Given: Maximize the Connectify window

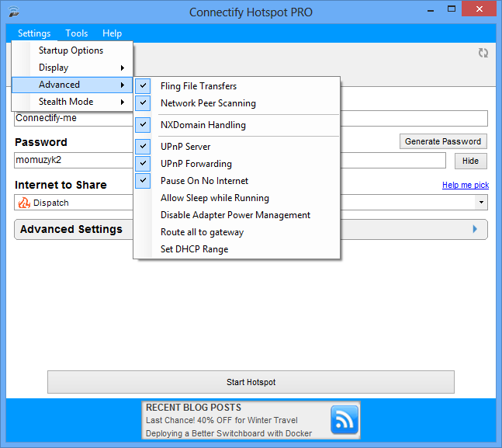Looking at the screenshot, I should 452,9.
